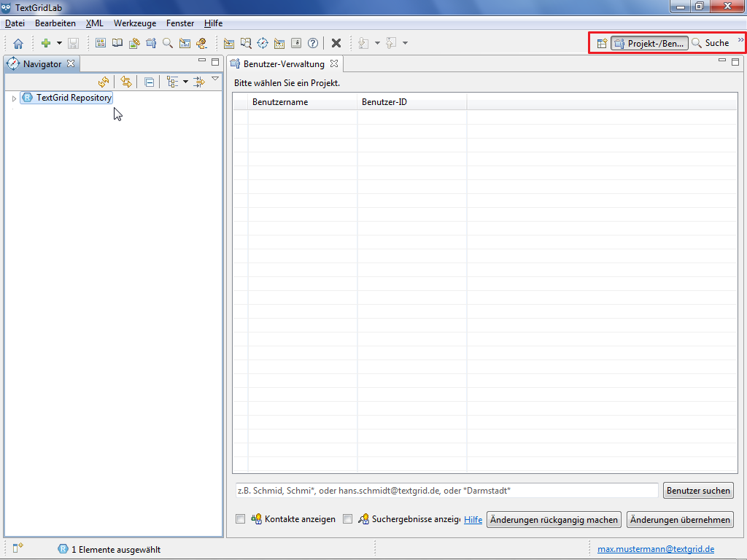Collapse all items in the Navigator
Image resolution: width=747 pixels, height=560 pixels.
[x=149, y=82]
